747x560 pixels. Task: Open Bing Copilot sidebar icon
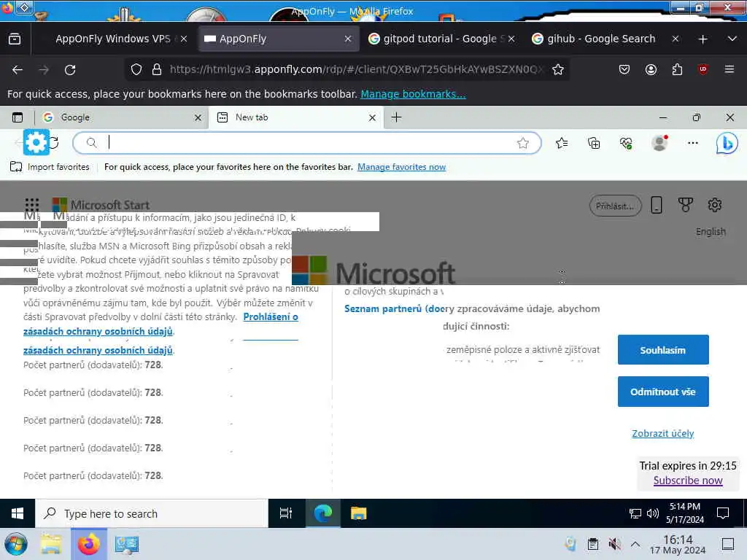727,143
